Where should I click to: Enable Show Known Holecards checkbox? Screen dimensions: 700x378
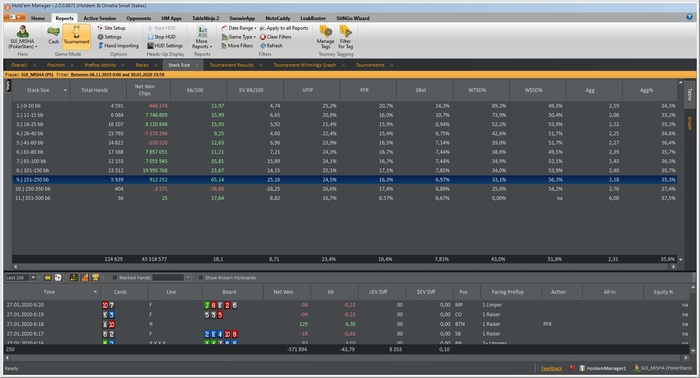click(x=201, y=278)
